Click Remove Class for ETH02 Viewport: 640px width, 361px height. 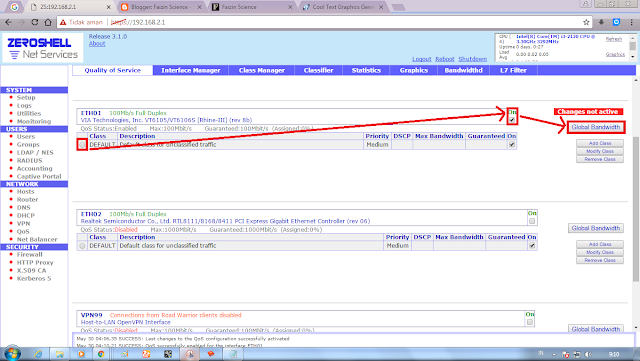tap(600, 260)
